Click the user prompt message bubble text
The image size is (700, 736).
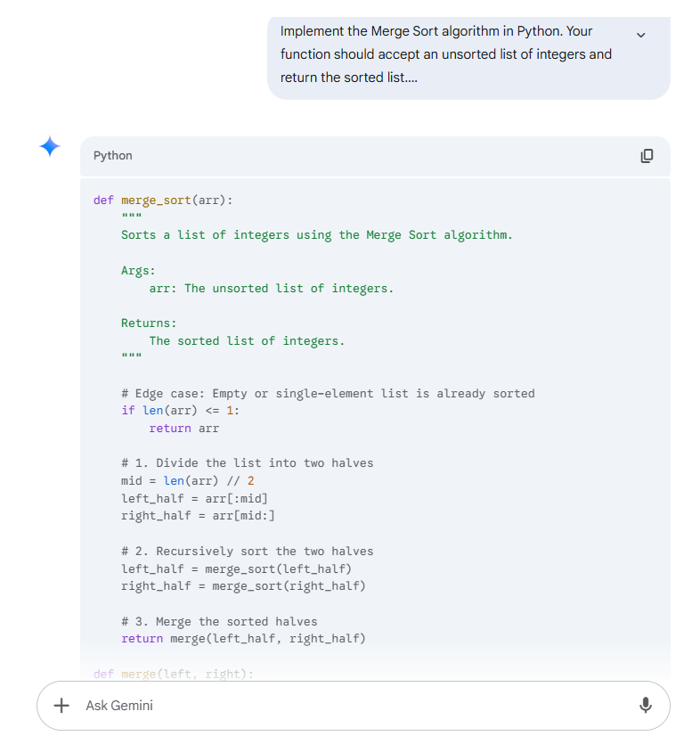[x=445, y=54]
